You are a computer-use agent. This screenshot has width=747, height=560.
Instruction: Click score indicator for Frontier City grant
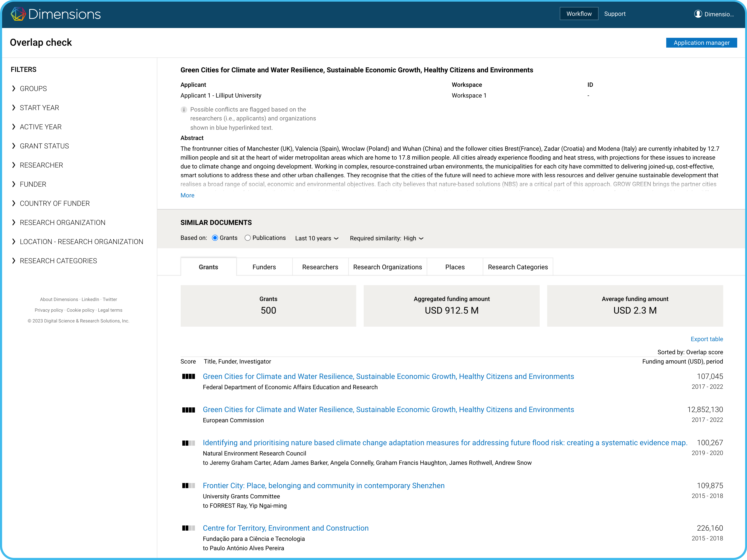[x=188, y=485]
